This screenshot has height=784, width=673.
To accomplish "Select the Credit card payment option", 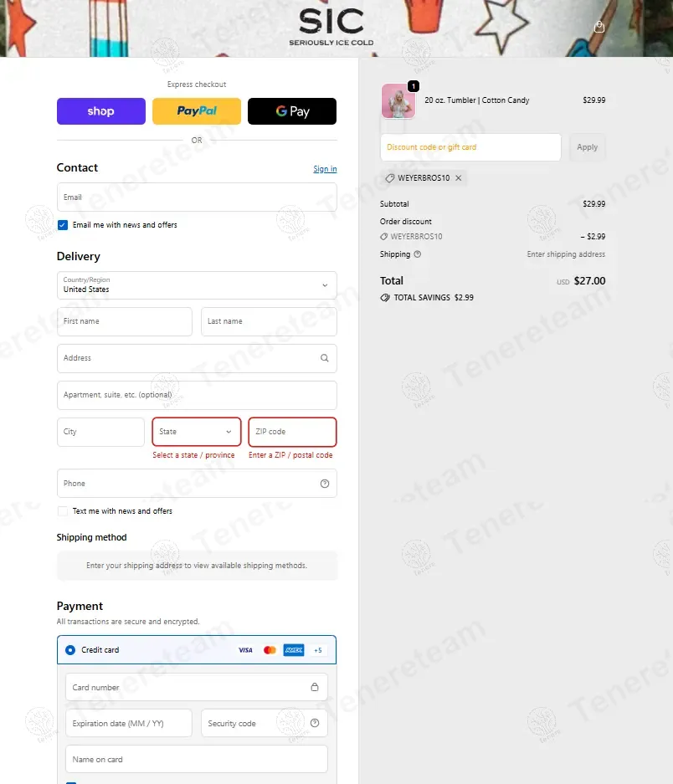I will click(x=70, y=650).
